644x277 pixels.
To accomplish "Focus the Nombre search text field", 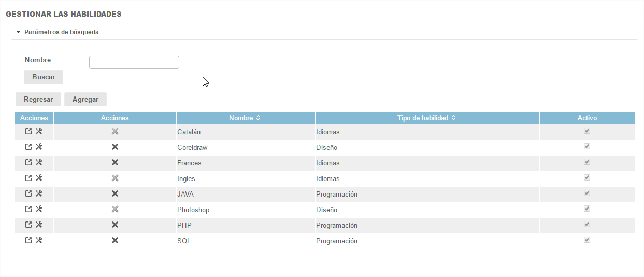I will click(x=134, y=62).
